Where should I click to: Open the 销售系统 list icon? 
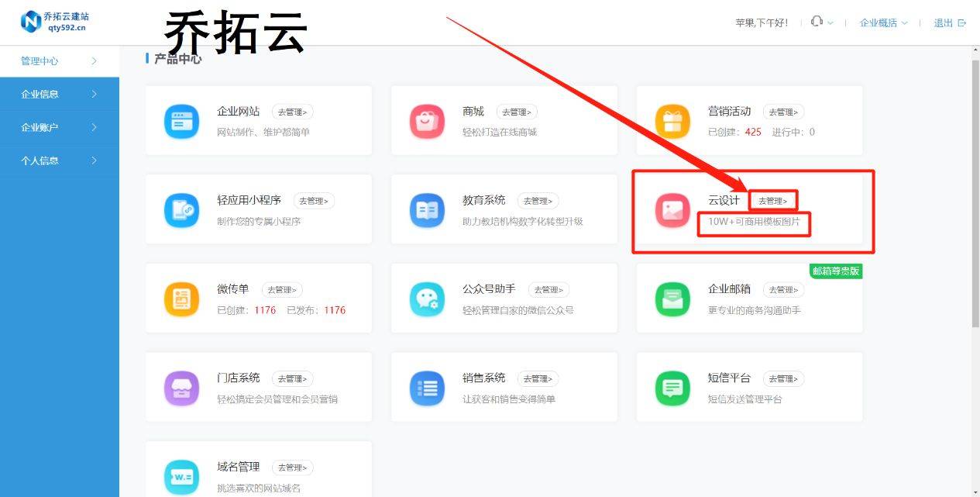click(x=427, y=389)
